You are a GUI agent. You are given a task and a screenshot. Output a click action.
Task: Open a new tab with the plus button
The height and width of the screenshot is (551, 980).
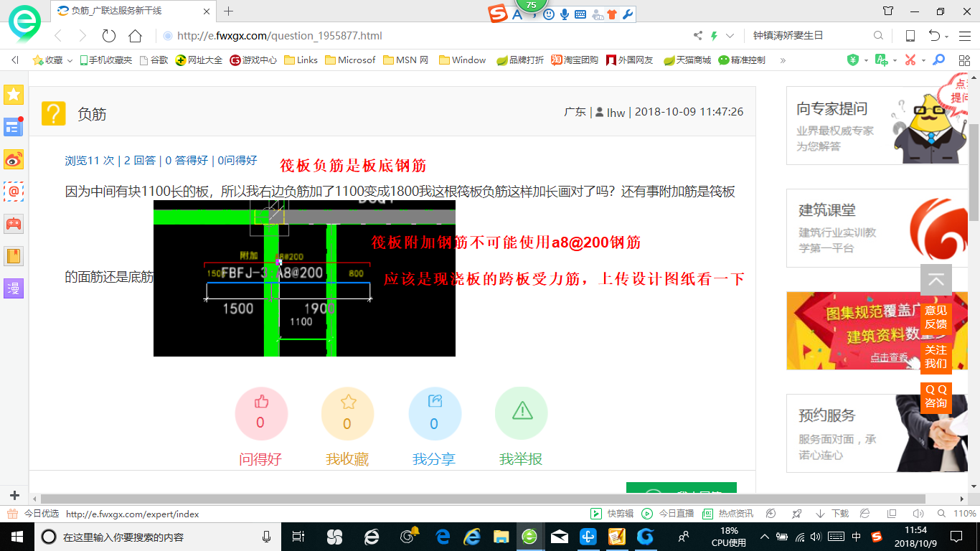click(x=229, y=11)
